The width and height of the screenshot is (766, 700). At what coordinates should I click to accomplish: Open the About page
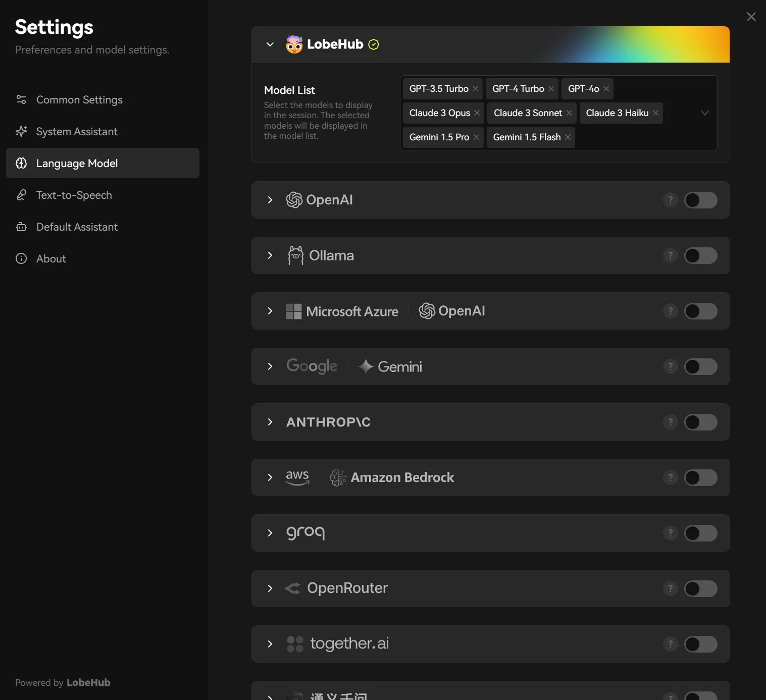103,258
